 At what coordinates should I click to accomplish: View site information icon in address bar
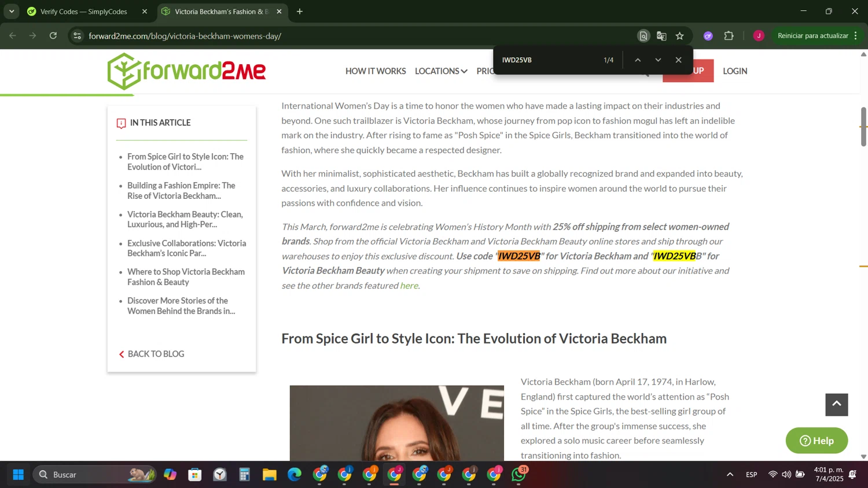click(78, 36)
